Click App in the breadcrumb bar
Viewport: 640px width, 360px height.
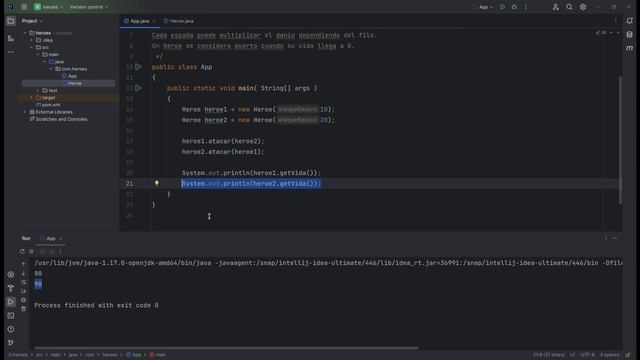click(x=133, y=355)
